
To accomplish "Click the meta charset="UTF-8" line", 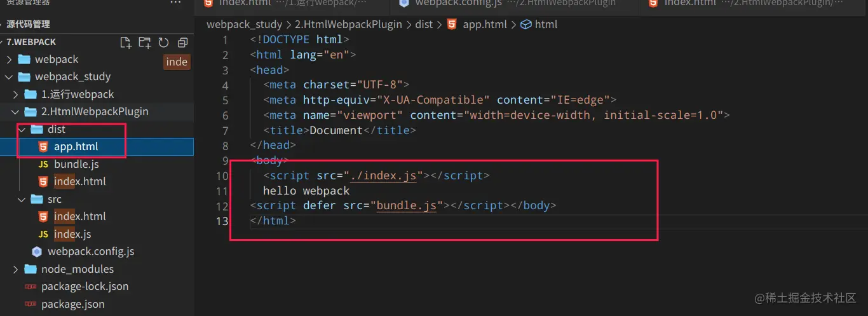I will click(x=337, y=85).
